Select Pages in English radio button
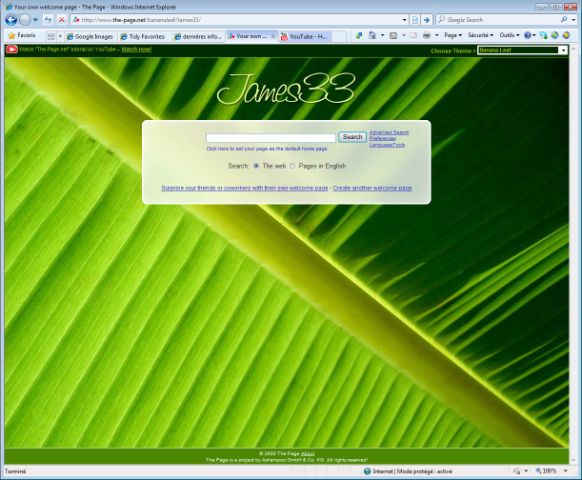Viewport: 582px width, 480px height. tap(292, 166)
